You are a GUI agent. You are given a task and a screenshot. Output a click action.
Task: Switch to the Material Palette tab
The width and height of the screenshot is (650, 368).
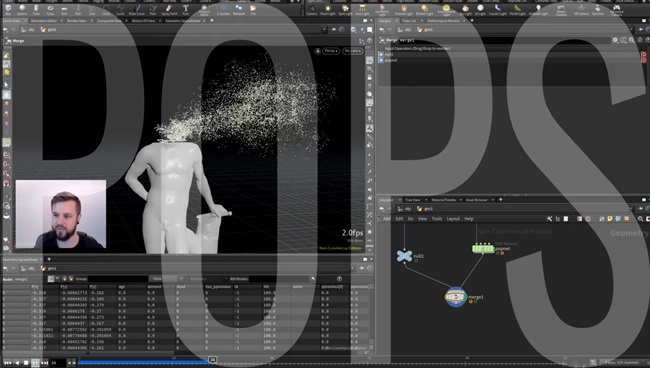443,200
